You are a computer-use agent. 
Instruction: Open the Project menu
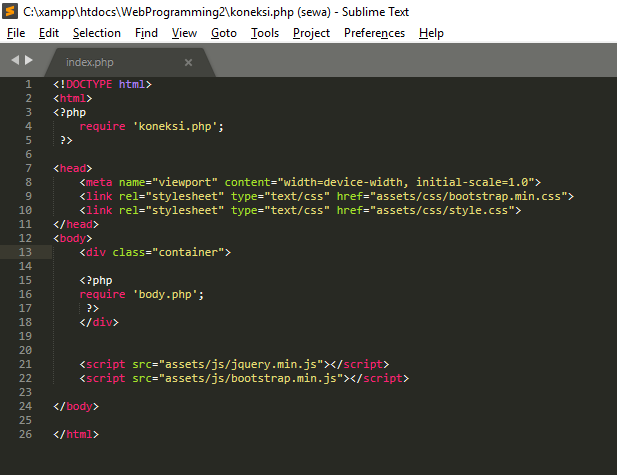[311, 33]
